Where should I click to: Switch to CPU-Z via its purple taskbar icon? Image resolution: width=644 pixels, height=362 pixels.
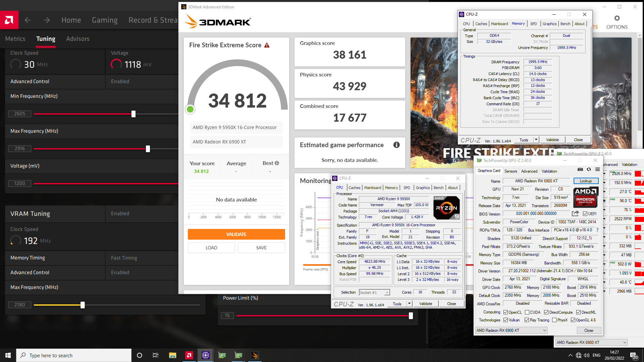(206, 355)
